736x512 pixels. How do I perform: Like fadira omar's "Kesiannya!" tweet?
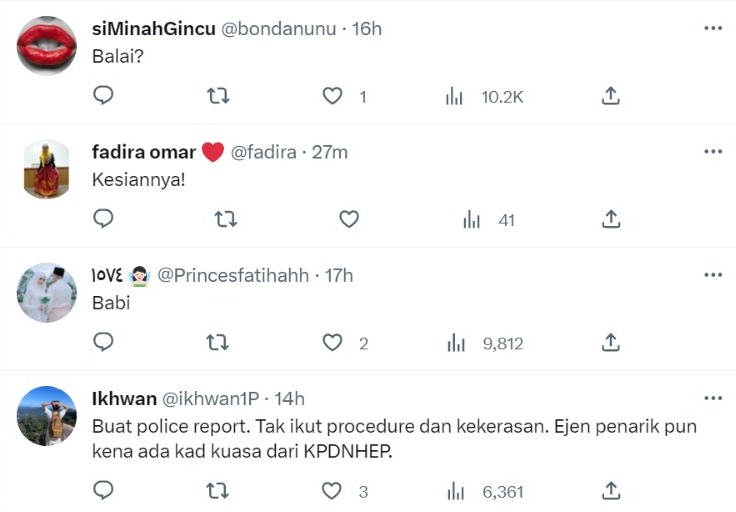click(348, 219)
